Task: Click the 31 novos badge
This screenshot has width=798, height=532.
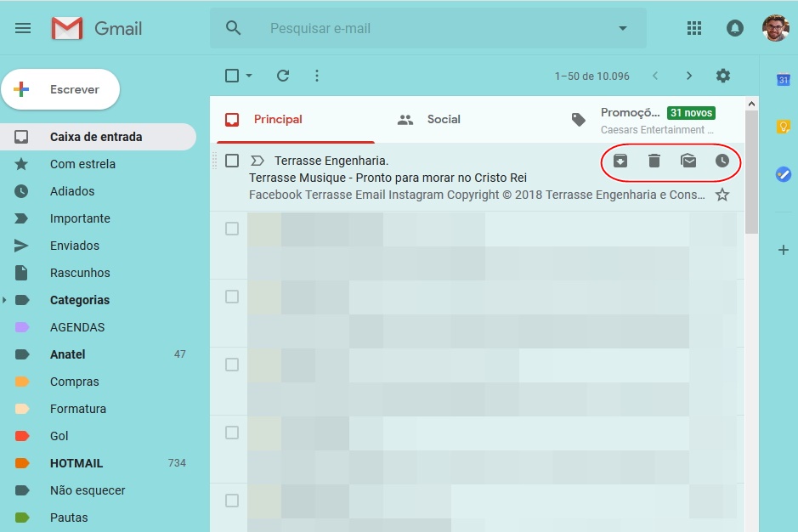Action: [x=691, y=113]
